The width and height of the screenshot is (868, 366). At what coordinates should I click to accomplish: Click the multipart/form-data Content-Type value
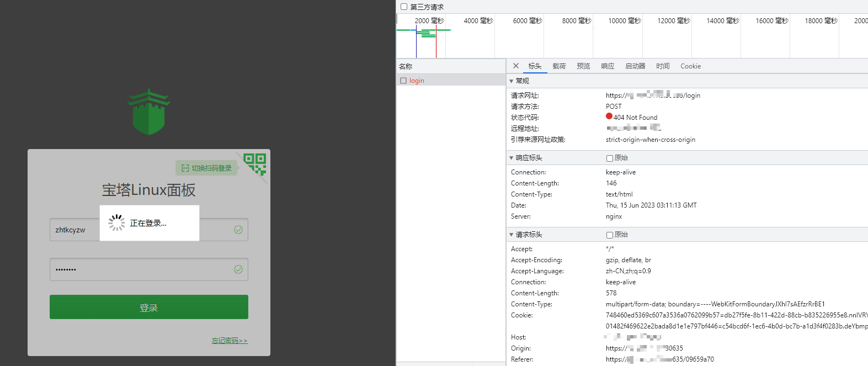coord(715,304)
